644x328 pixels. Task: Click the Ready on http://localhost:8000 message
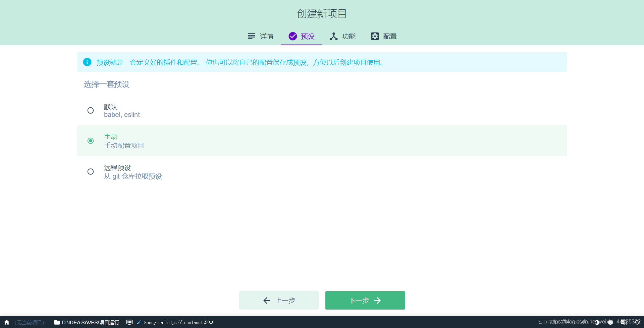pos(179,322)
